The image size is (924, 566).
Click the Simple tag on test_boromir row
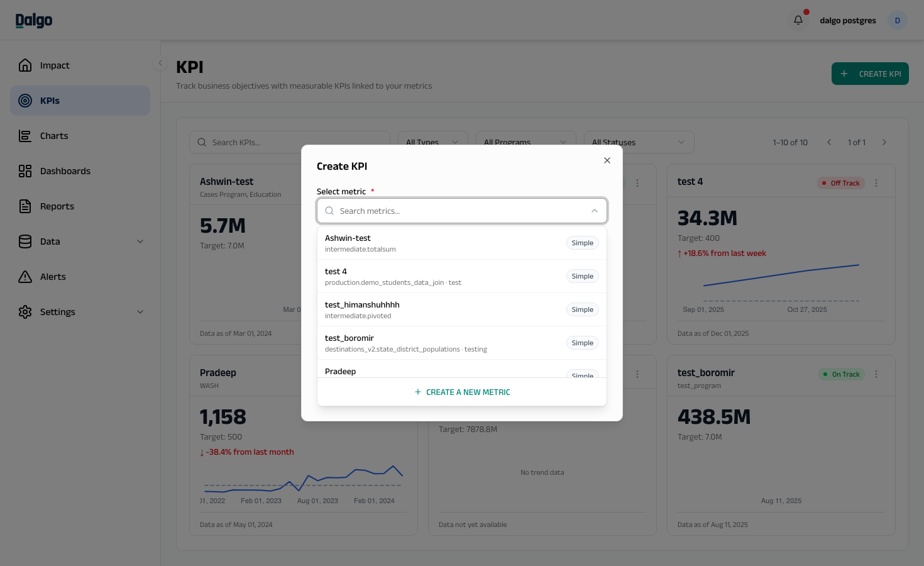[583, 343]
